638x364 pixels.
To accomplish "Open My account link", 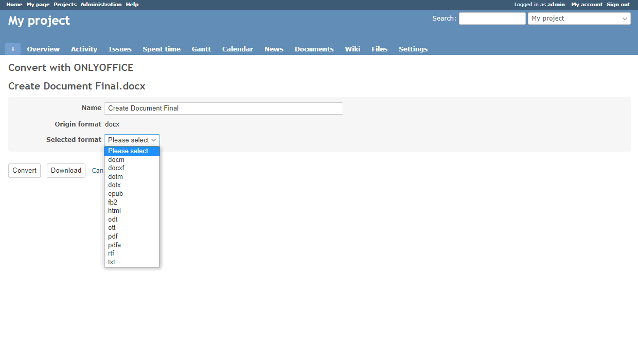I will [587, 5].
